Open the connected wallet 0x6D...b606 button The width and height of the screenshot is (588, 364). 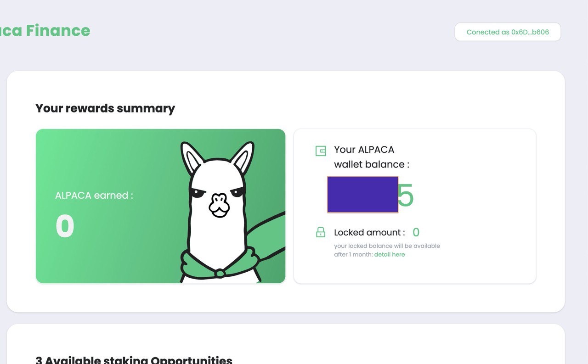(508, 32)
